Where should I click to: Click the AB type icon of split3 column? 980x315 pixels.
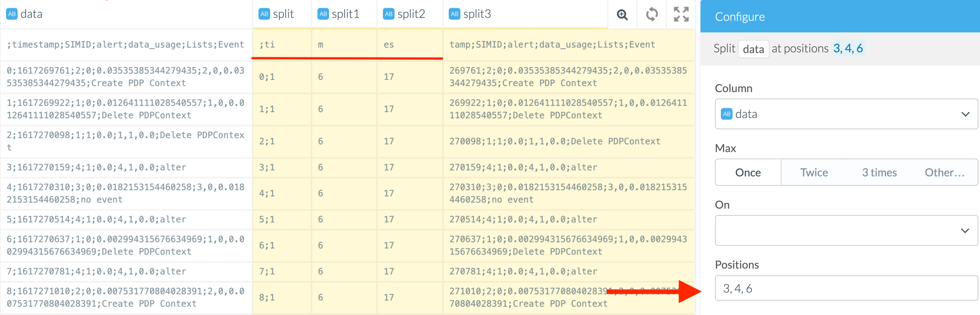tap(454, 14)
